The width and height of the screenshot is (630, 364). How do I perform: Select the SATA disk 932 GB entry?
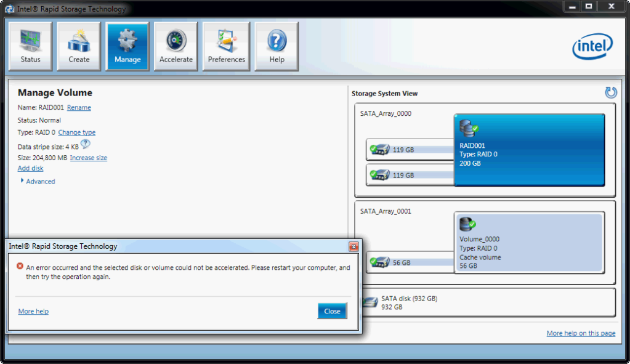coord(409,302)
